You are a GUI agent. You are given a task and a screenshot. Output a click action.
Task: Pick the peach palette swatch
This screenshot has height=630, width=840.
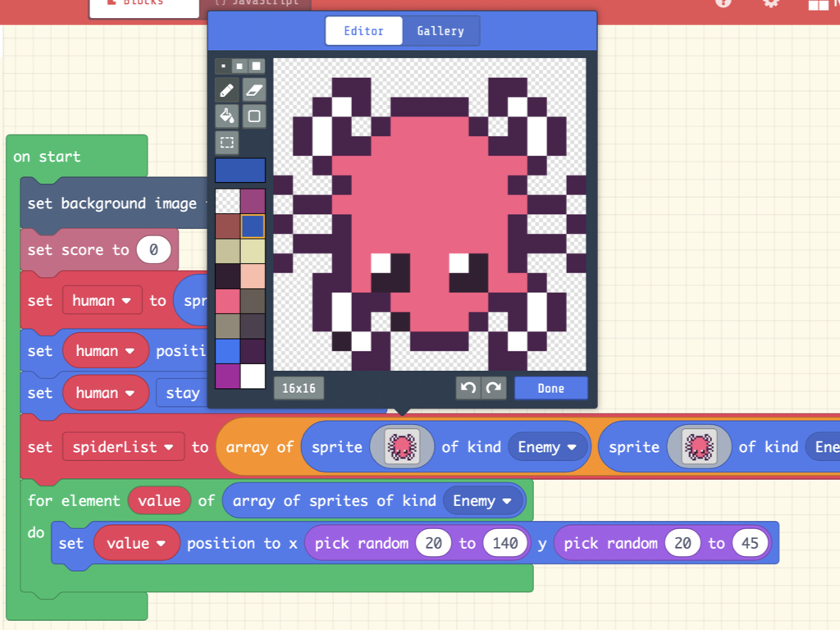pos(253,276)
